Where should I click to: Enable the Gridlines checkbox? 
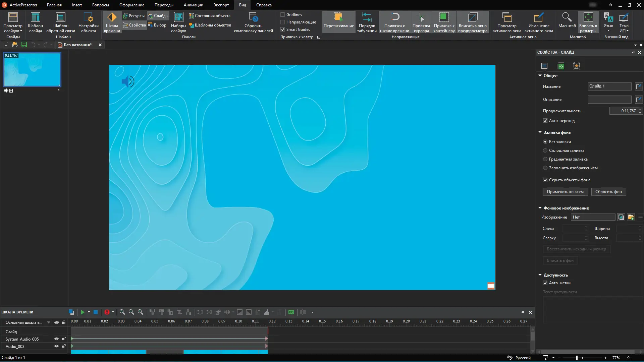coord(283,15)
